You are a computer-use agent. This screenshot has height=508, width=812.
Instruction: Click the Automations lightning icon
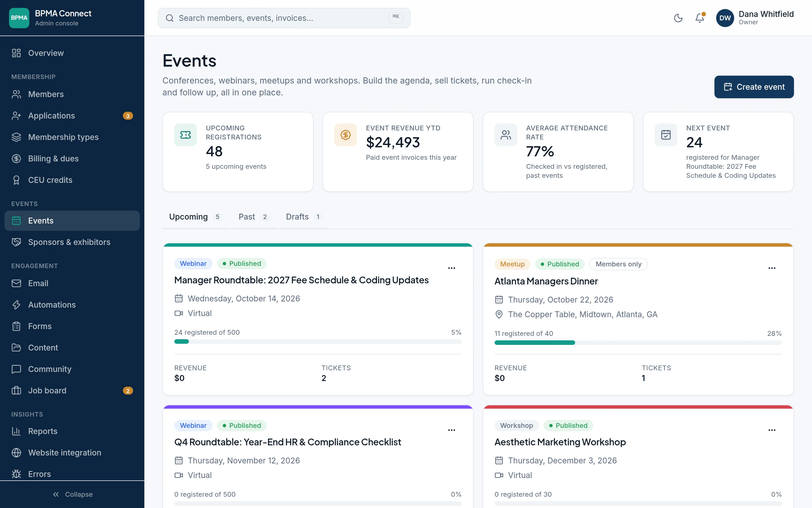[16, 305]
